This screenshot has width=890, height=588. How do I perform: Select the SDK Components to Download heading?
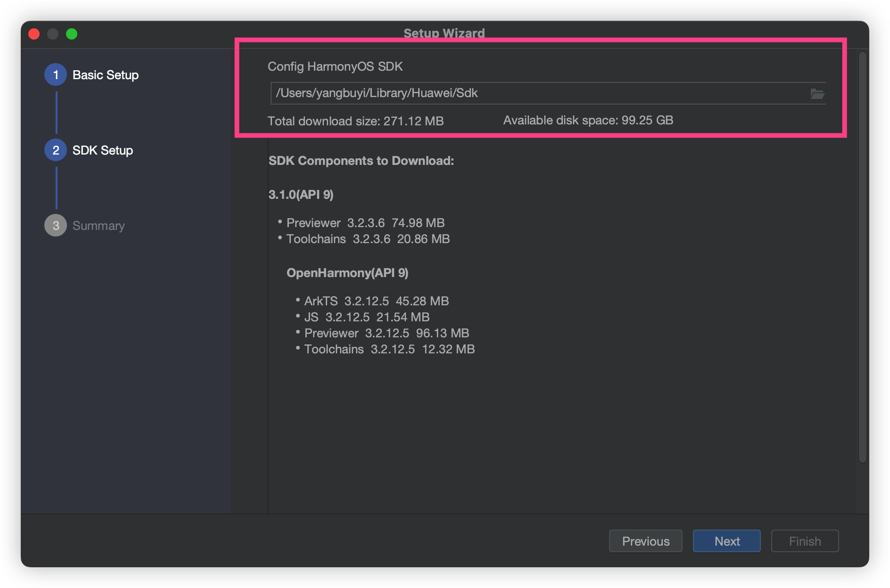pos(361,161)
